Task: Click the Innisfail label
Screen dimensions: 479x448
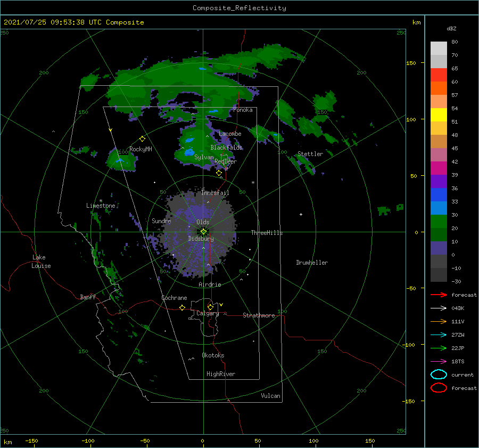Action: [x=215, y=193]
